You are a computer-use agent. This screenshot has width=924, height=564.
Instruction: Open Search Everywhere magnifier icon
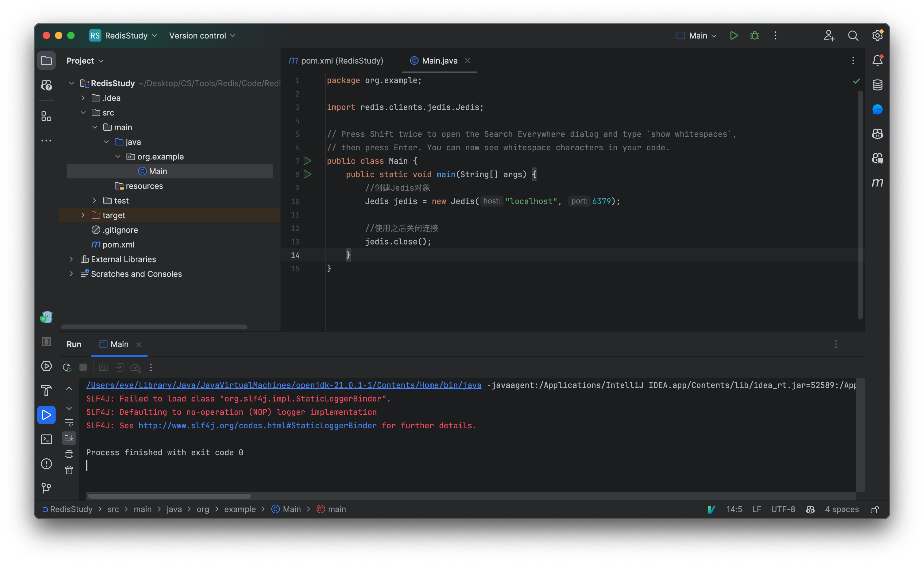[853, 36]
